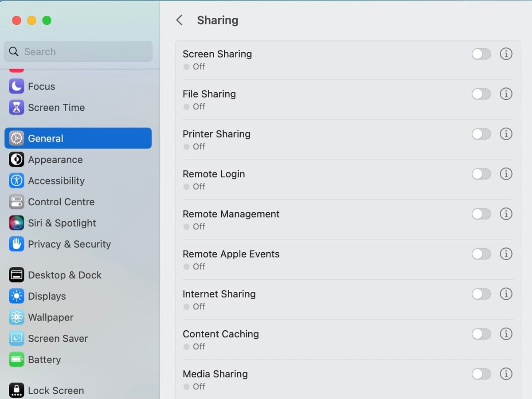Open info for Media Sharing

pos(506,374)
